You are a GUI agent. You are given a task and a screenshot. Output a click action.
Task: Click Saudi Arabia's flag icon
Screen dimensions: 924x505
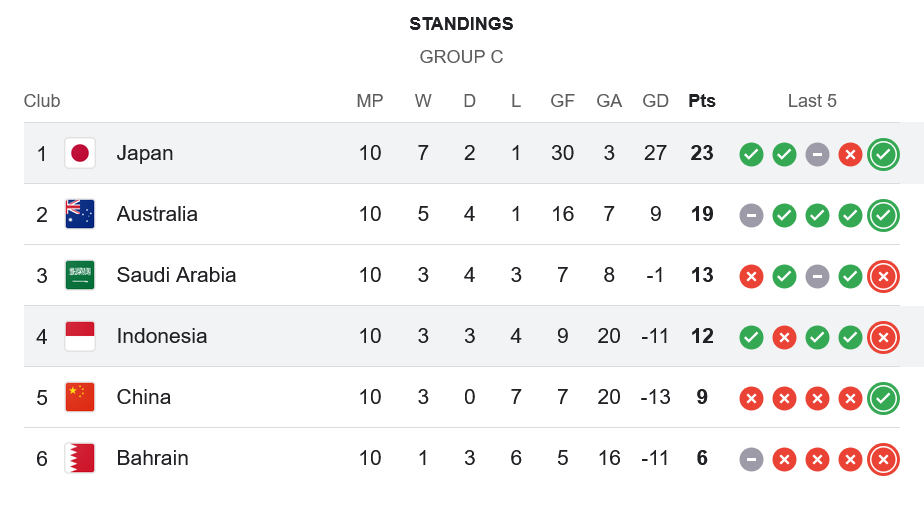[80, 275]
